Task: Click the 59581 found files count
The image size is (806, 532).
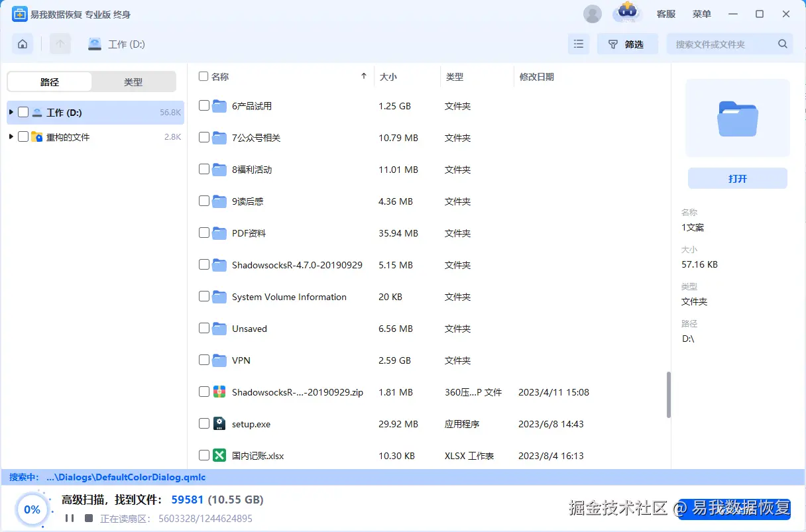Action: click(x=187, y=500)
